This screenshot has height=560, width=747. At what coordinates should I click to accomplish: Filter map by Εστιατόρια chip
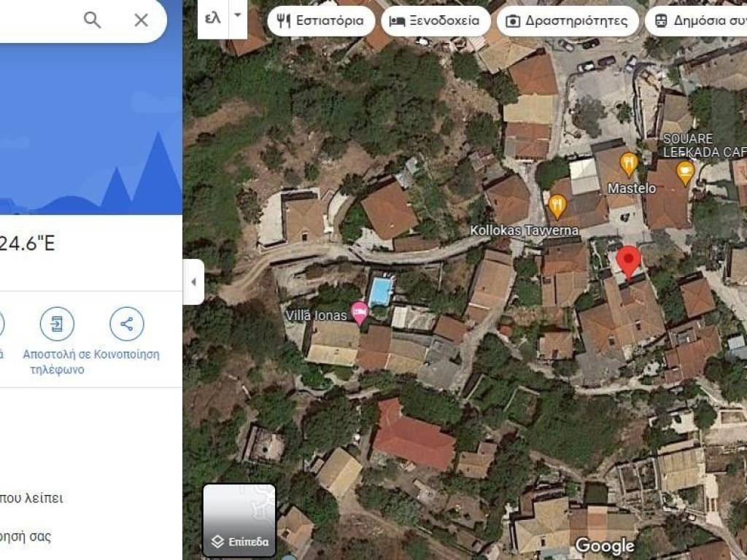[321, 21]
